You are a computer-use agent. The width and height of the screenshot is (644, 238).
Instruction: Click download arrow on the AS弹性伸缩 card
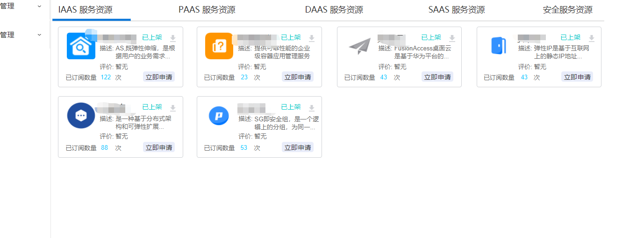pyautogui.click(x=172, y=38)
